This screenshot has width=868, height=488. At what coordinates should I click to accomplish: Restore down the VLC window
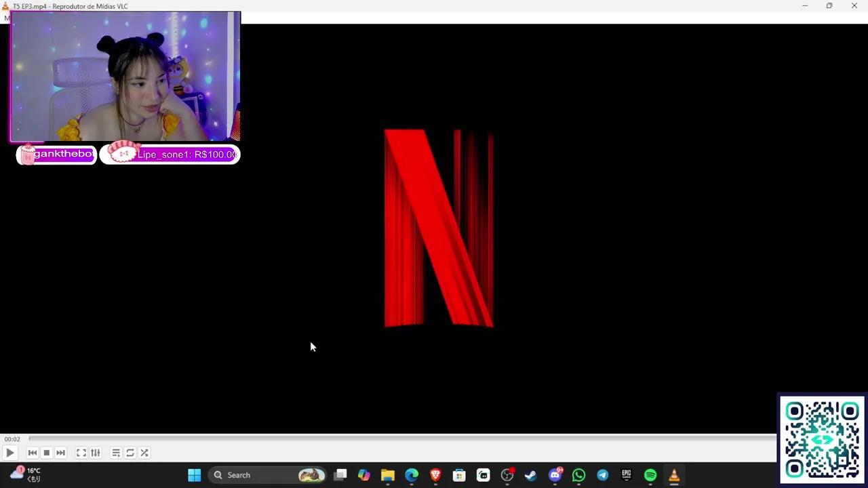[829, 6]
